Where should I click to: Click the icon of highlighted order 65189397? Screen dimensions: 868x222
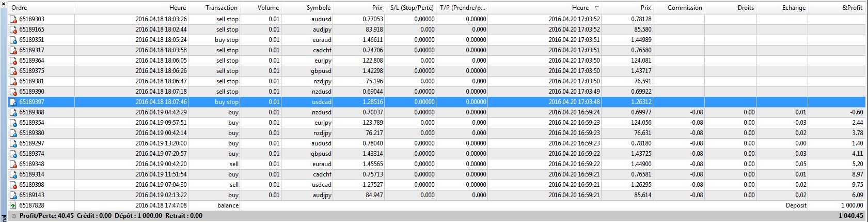click(13, 102)
